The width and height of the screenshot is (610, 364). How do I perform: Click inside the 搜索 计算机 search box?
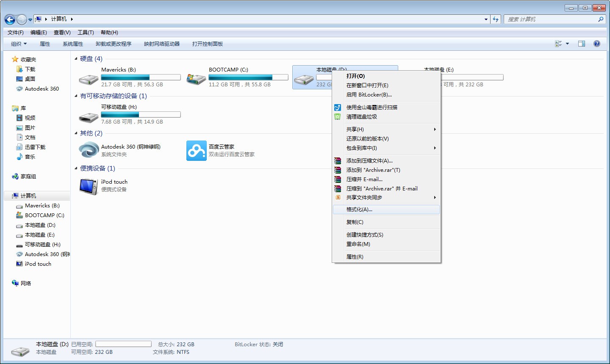point(551,19)
